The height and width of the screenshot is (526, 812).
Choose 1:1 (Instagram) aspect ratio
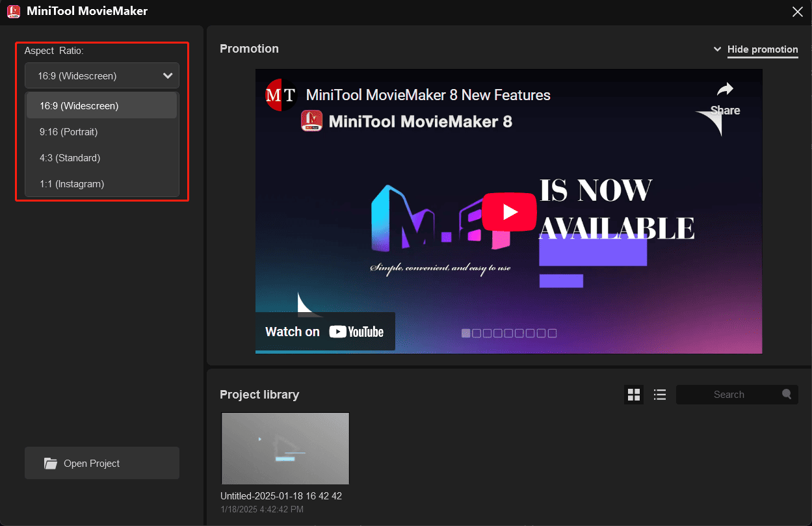tap(102, 183)
